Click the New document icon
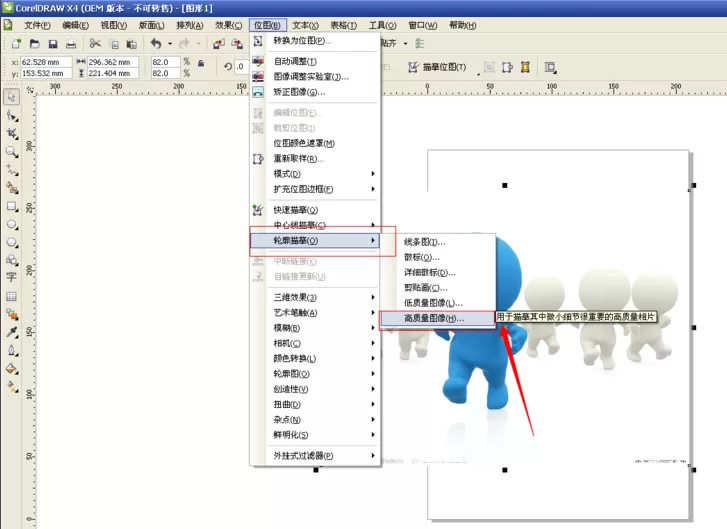727x529 pixels. (16, 44)
